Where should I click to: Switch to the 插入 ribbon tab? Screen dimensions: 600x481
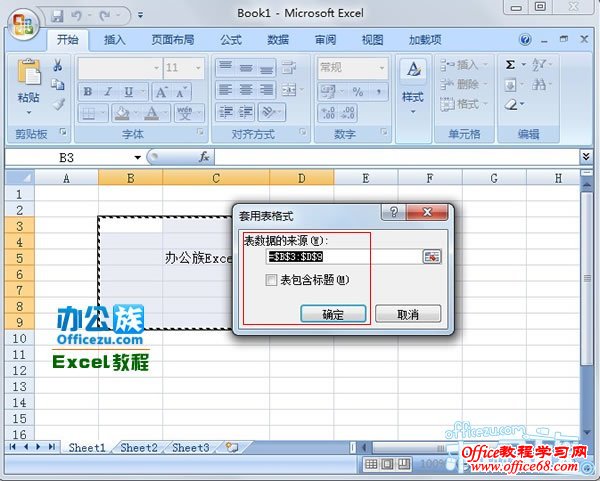coord(115,40)
